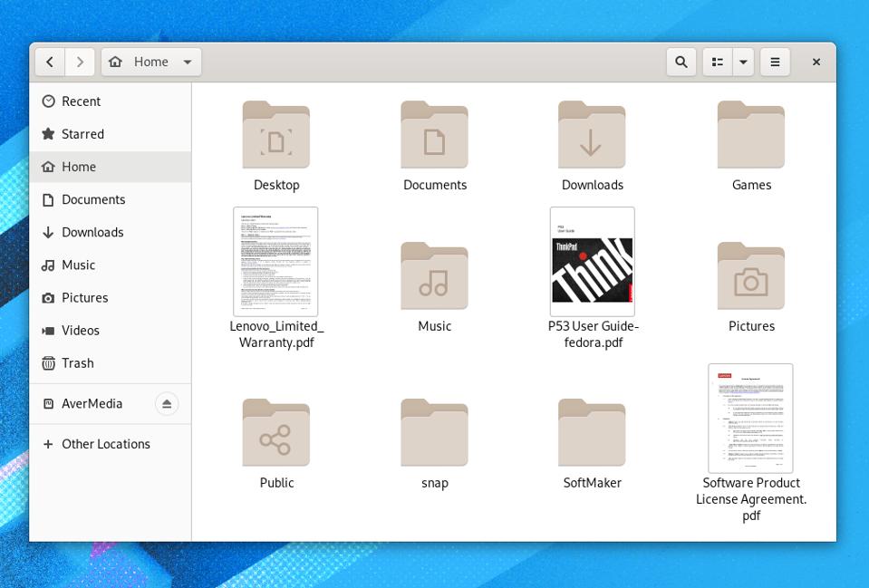
Task: Select the Lenovo Limited Warranty PDF
Action: click(275, 261)
